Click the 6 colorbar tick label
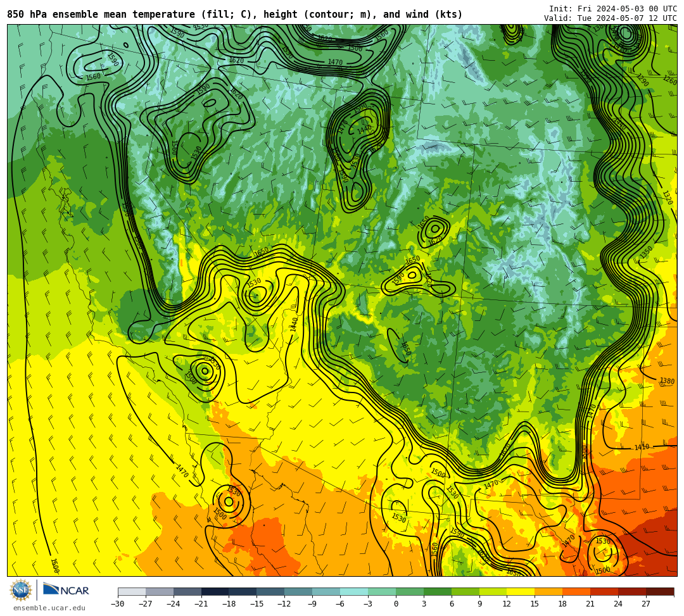684x616 pixels. tap(451, 604)
